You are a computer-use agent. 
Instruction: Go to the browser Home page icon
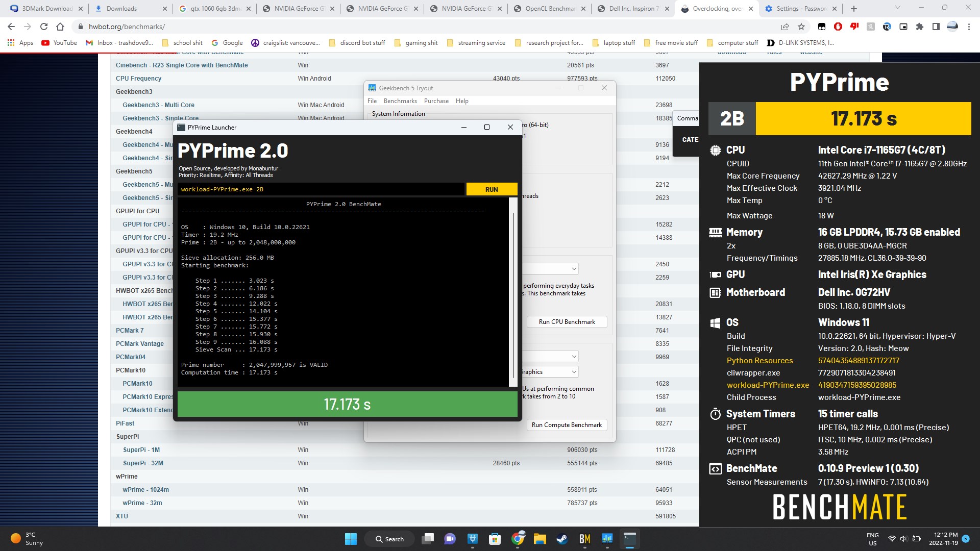click(x=60, y=27)
